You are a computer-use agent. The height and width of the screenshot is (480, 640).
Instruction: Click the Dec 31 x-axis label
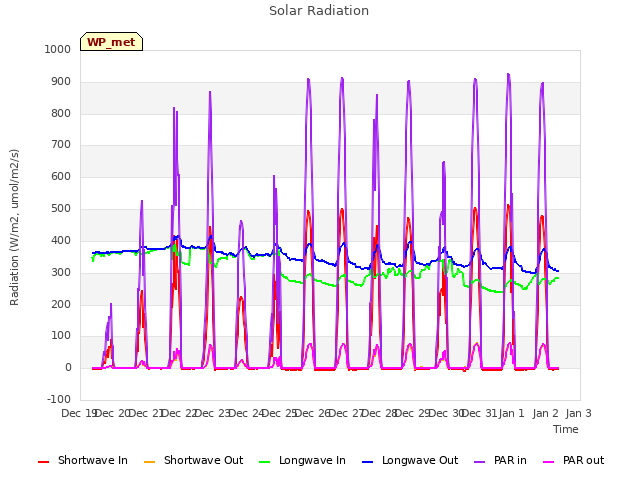point(480,413)
